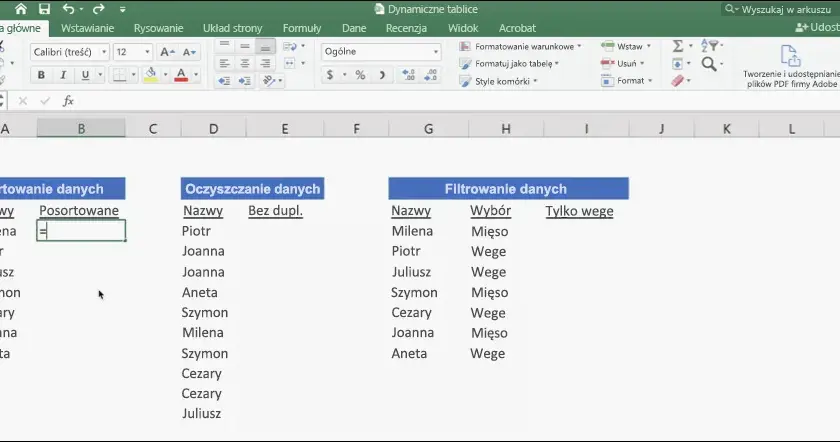The height and width of the screenshot is (442, 840).
Task: Open Układ strony ribbon tab
Action: coord(232,28)
